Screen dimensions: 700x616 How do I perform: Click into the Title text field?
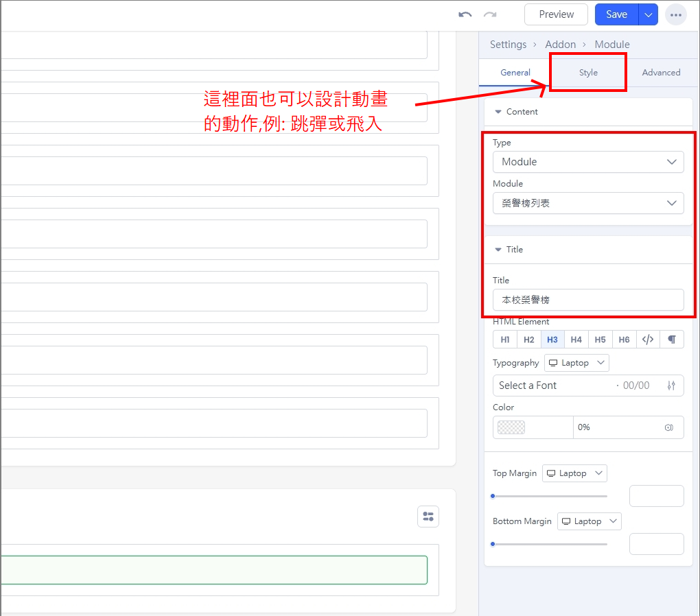pyautogui.click(x=588, y=300)
